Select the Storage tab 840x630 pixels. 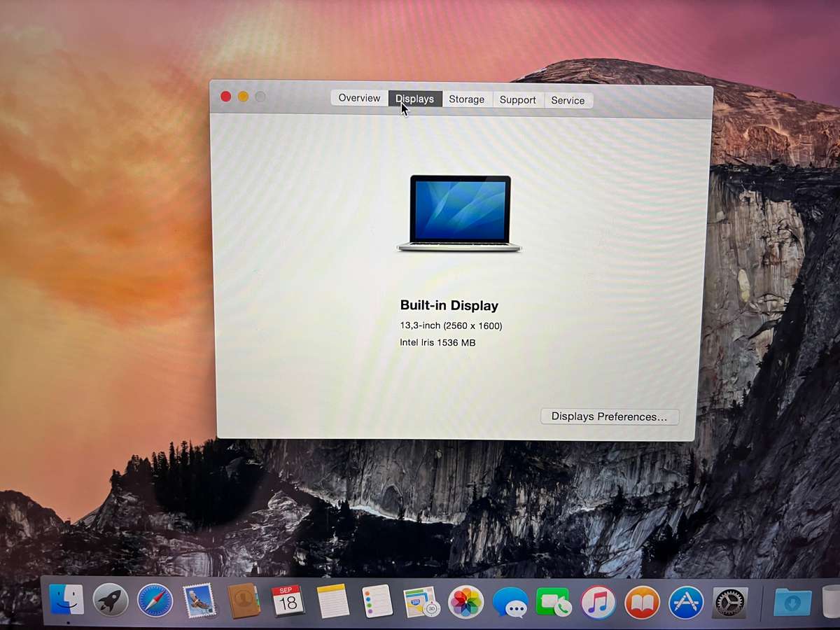click(x=466, y=99)
